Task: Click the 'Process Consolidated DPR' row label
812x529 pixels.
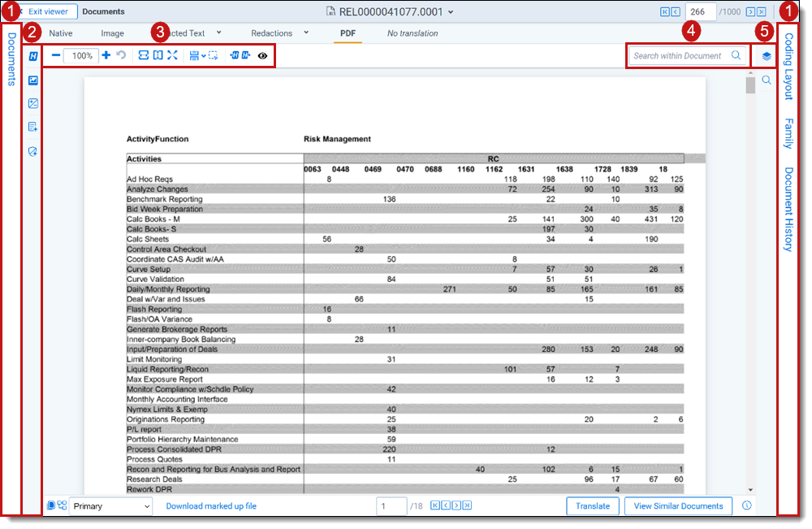Action: pos(174,449)
